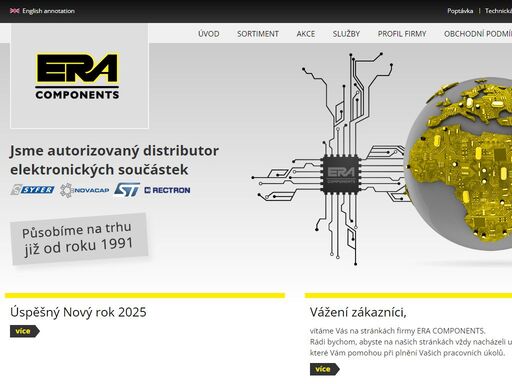Open the ÚVOD menu item
512x384 pixels.
point(209,34)
